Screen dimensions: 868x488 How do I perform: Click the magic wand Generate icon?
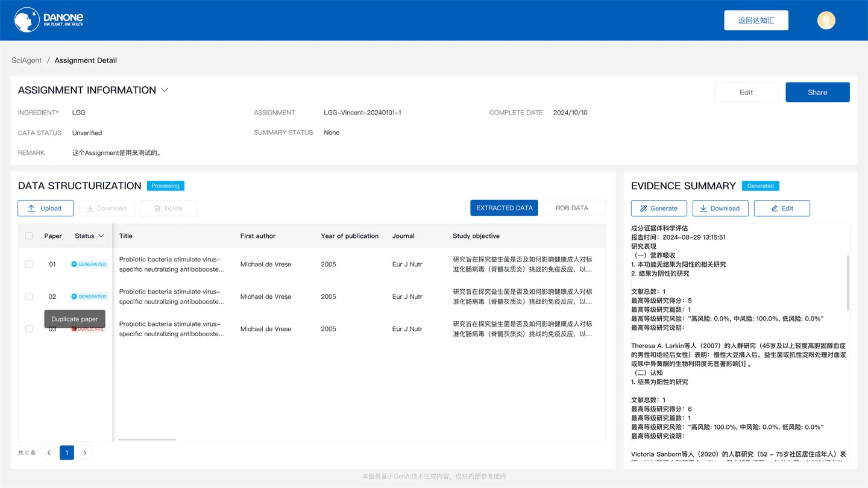click(x=643, y=208)
